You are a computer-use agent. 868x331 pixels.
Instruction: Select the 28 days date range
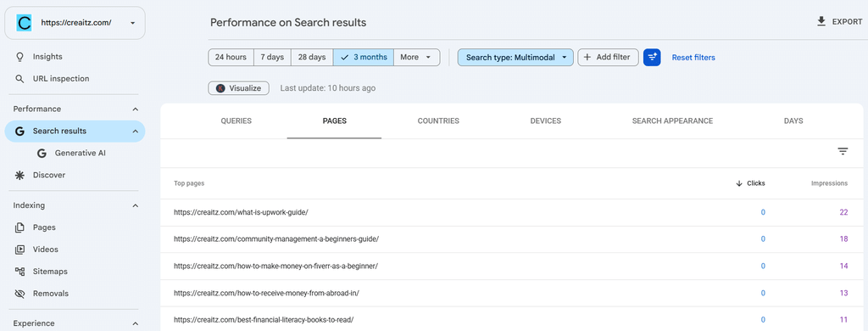(312, 57)
